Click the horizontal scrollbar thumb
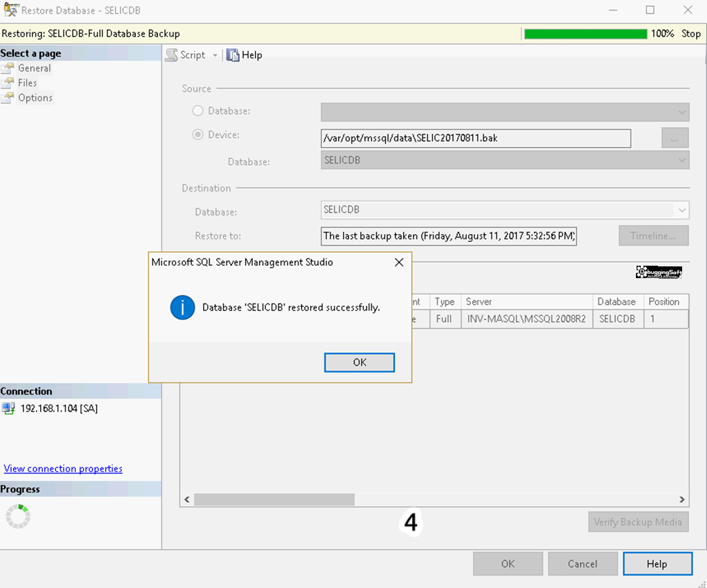The width and height of the screenshot is (707, 588). tap(274, 499)
